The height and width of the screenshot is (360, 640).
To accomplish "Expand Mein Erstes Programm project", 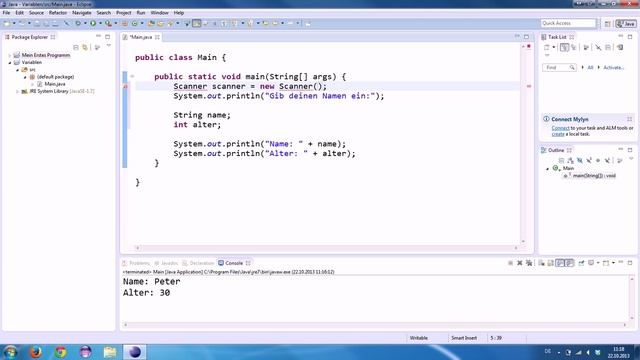I will (10, 55).
